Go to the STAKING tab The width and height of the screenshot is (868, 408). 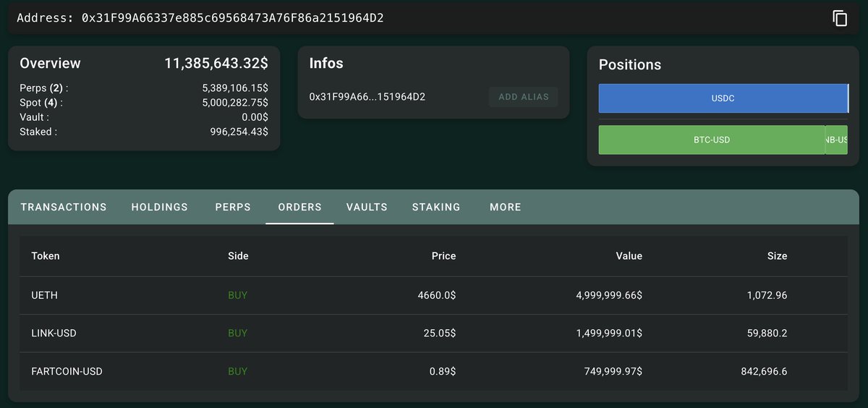(436, 207)
